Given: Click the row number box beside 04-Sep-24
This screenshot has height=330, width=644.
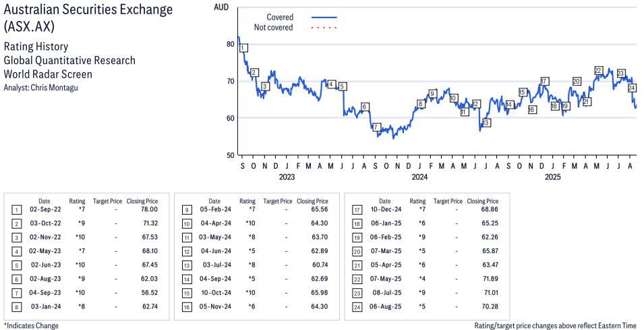Looking at the screenshot, I should pos(187,279).
